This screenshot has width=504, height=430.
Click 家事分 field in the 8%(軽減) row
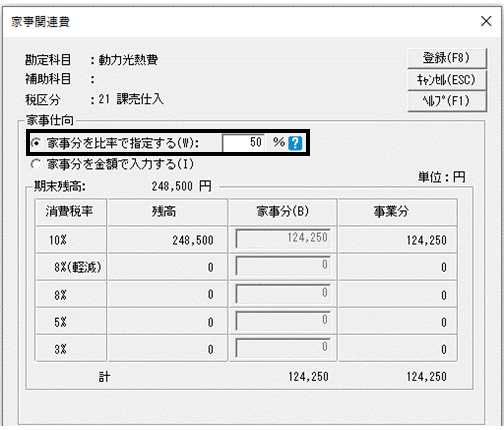click(x=283, y=266)
